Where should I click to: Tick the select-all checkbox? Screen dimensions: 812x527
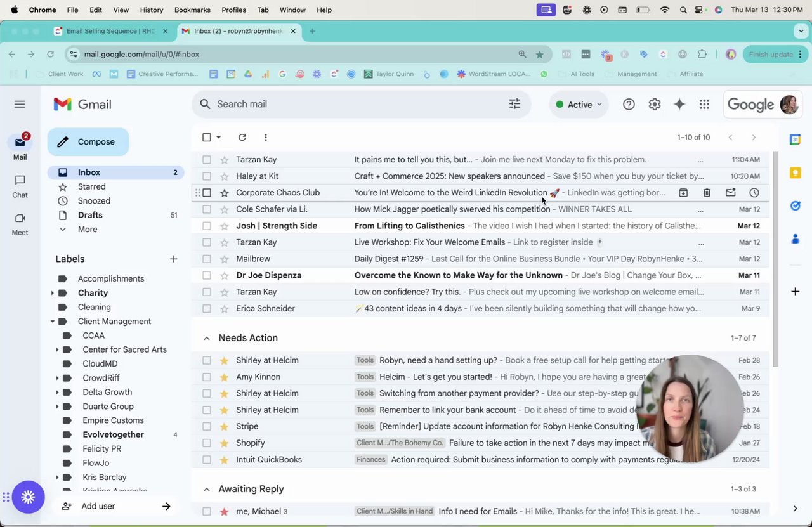[207, 137]
